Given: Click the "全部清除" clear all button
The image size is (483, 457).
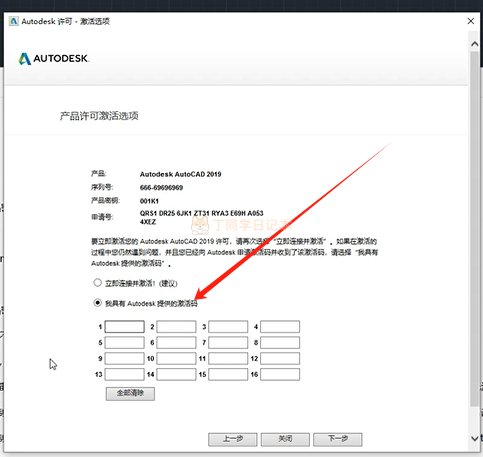Looking at the screenshot, I should [130, 394].
